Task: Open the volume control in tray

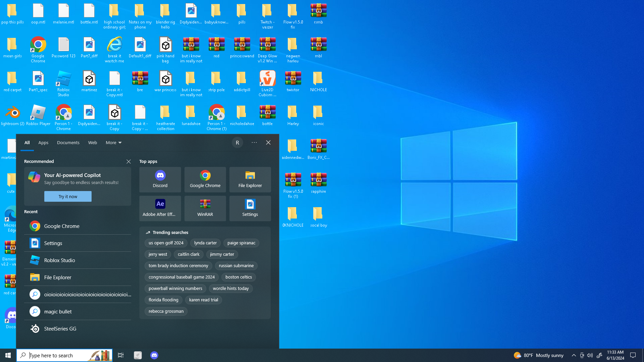Action: (x=590, y=355)
